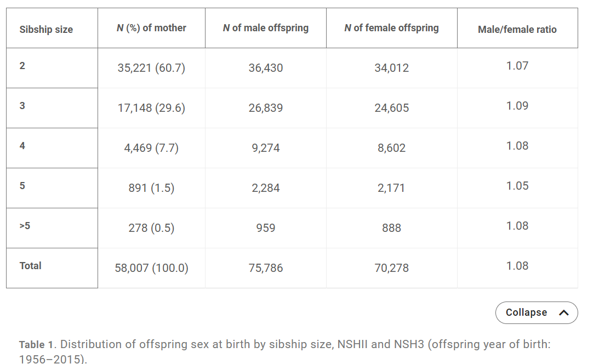The image size is (599, 364).
Task: Click the 'N of male offspring' header
Action: click(x=265, y=28)
